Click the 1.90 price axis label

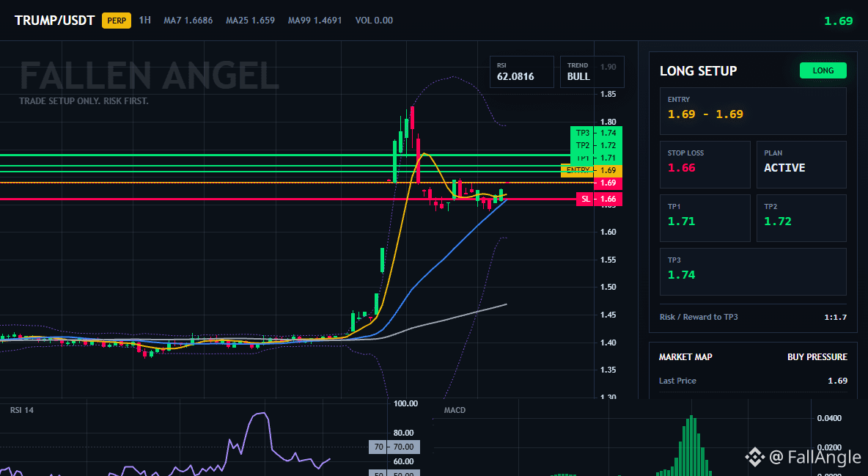(608, 67)
